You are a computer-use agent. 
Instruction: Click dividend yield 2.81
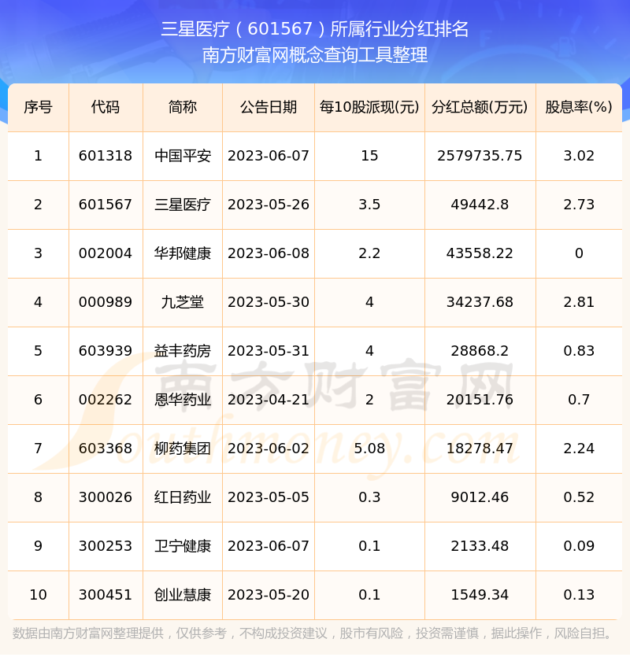579,303
